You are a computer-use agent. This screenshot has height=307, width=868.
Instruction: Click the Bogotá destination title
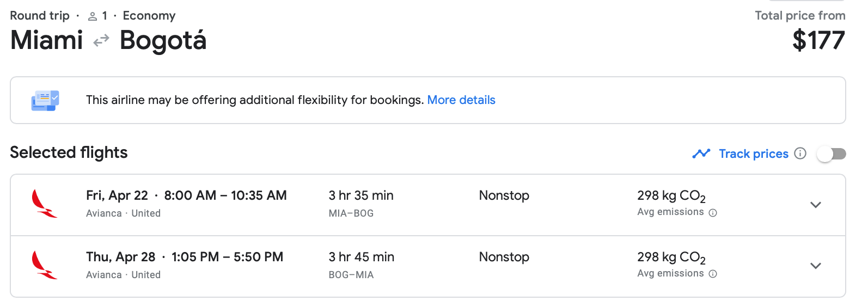coord(163,41)
